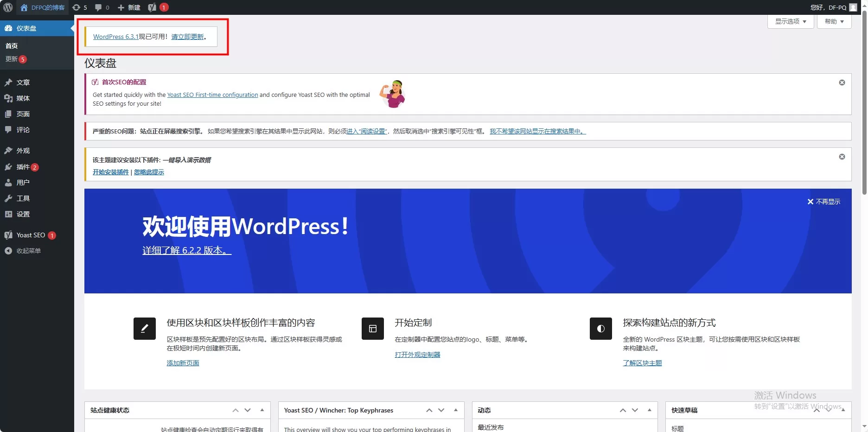Move 站点健康状态 widget down
This screenshot has height=432, width=868.
coord(248,410)
